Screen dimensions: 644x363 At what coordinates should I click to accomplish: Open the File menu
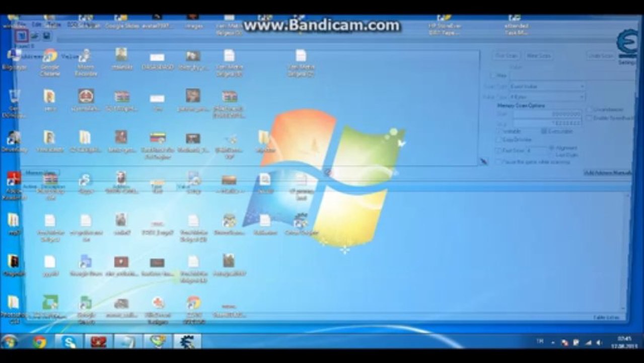click(x=22, y=24)
